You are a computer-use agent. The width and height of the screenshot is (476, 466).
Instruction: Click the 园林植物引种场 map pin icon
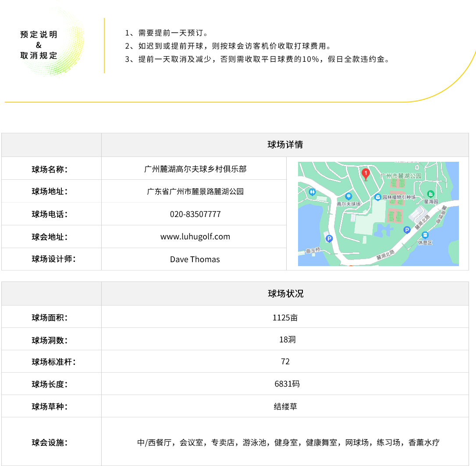point(377,197)
